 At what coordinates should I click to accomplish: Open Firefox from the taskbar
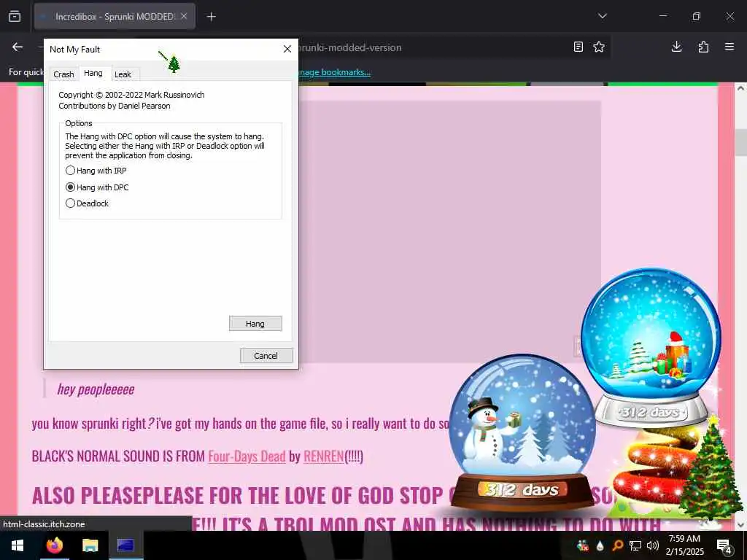[54, 545]
